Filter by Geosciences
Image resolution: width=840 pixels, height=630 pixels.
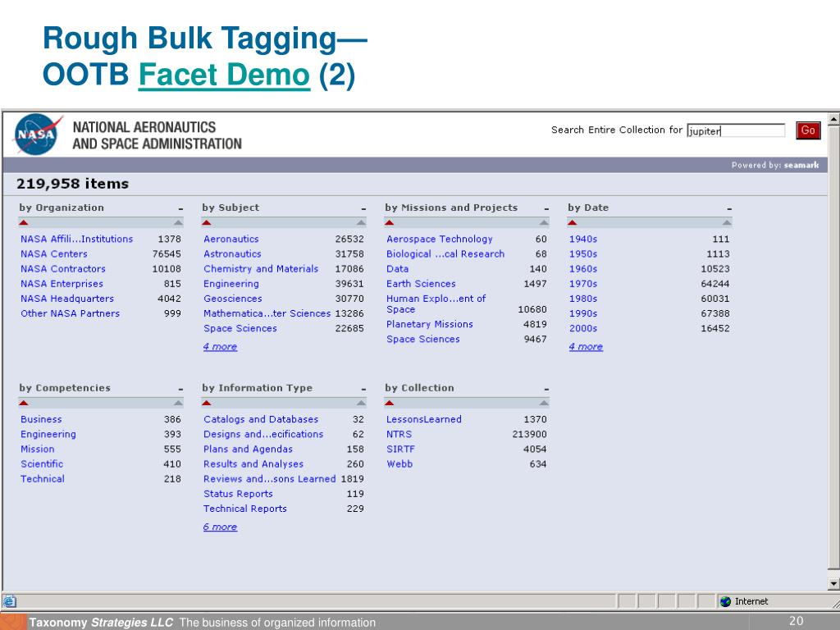[x=233, y=299]
